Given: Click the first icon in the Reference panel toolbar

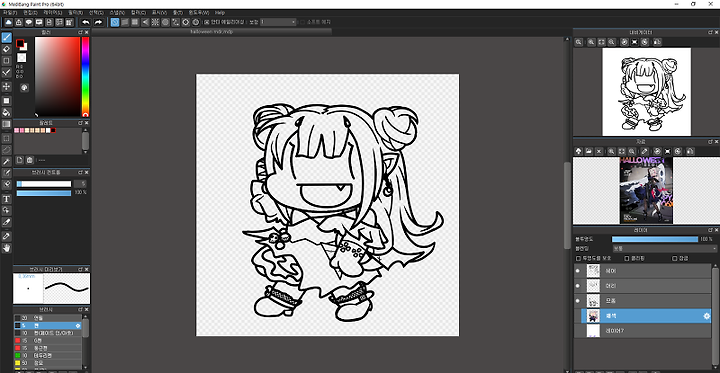Looking at the screenshot, I should click(579, 151).
